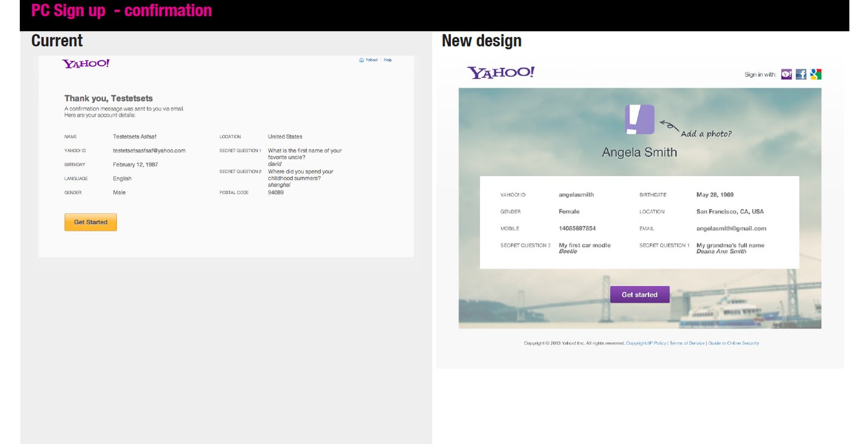Click the home icon beside Yahoo! link
The image size is (868, 444).
click(x=362, y=60)
